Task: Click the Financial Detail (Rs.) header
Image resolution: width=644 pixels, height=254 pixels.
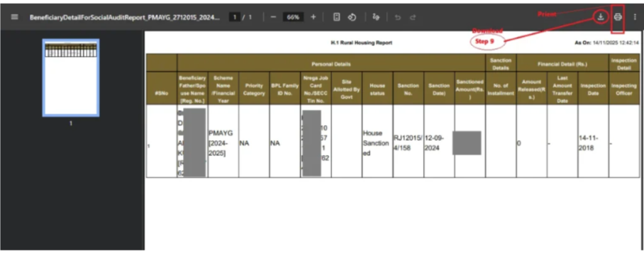Action: pos(562,64)
